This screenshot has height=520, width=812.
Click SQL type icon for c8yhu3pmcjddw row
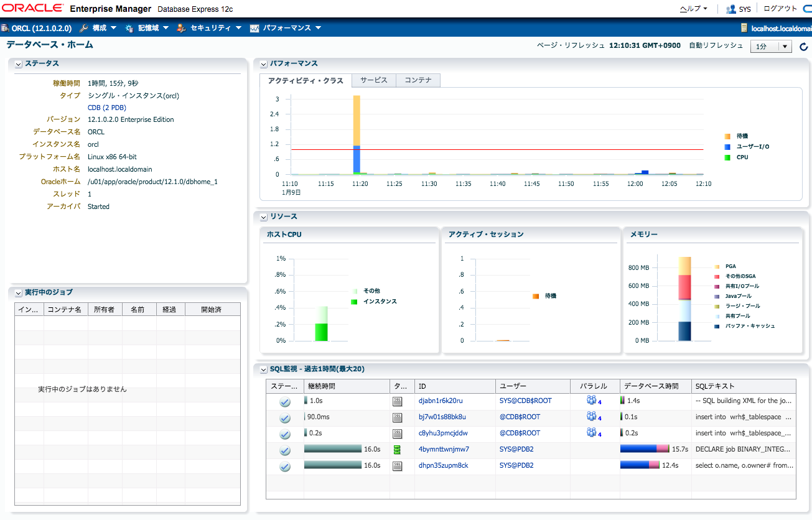tap(398, 434)
